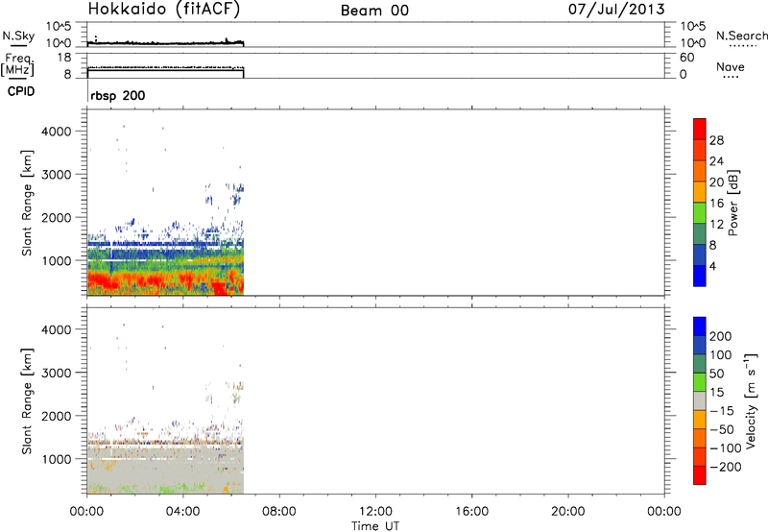
Task: Select the 50 label on Velocity colorbar
Action: pos(716,374)
